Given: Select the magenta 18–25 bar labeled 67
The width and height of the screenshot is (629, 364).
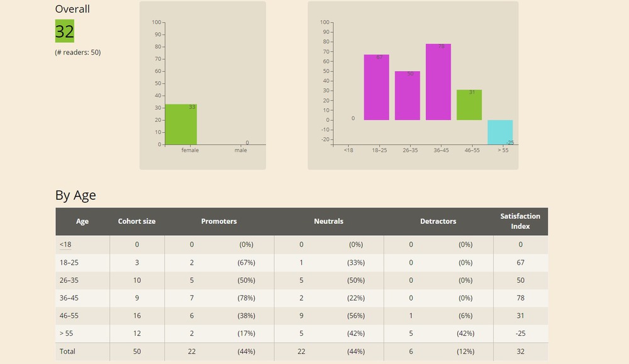Looking at the screenshot, I should 375,88.
